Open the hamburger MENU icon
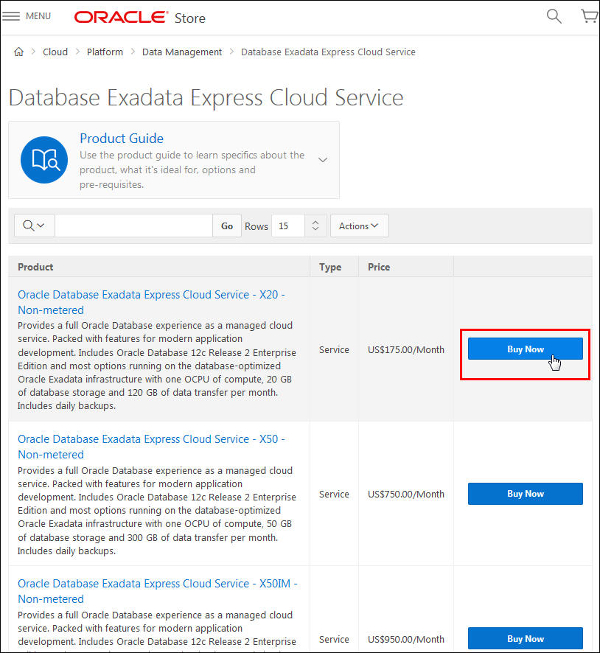The height and width of the screenshot is (653, 600). point(11,16)
